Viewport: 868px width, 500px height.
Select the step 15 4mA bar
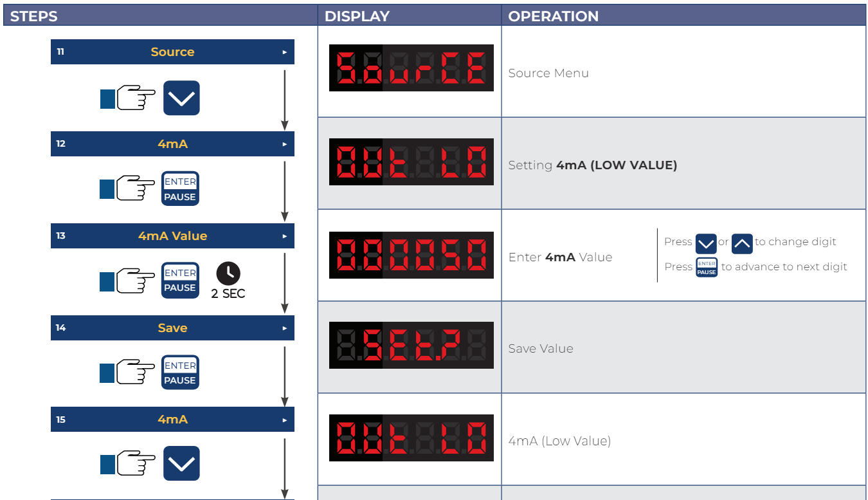(x=172, y=419)
